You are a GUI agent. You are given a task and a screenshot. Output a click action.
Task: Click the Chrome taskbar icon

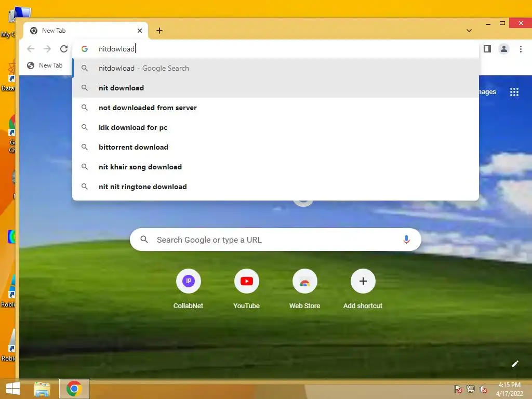coord(74,389)
